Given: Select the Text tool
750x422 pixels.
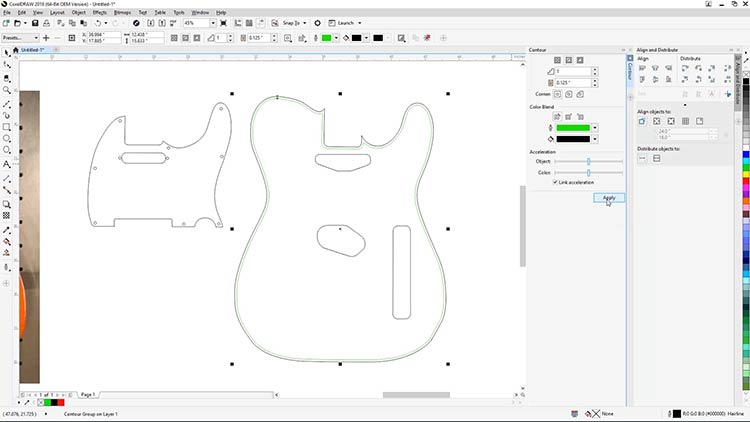Looking at the screenshot, I should (x=6, y=164).
